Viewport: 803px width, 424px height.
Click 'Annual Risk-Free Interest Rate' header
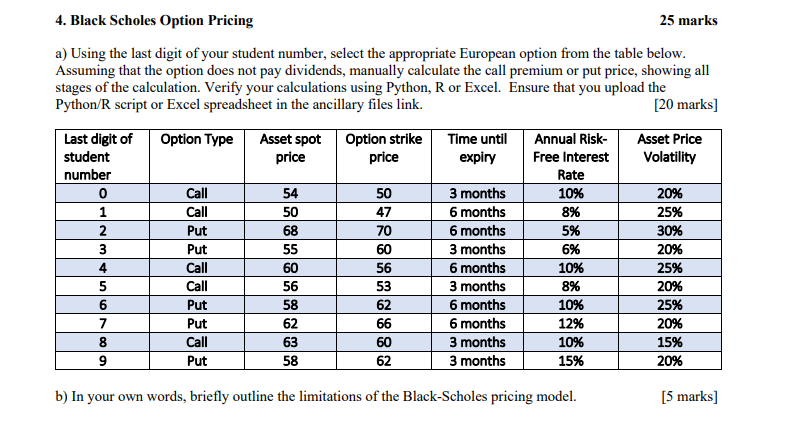click(570, 157)
